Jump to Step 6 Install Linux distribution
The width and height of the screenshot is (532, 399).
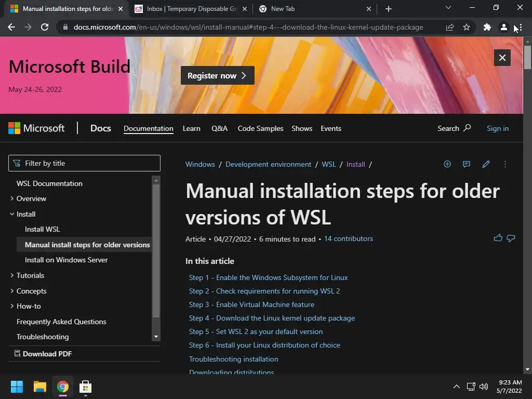coord(264,345)
